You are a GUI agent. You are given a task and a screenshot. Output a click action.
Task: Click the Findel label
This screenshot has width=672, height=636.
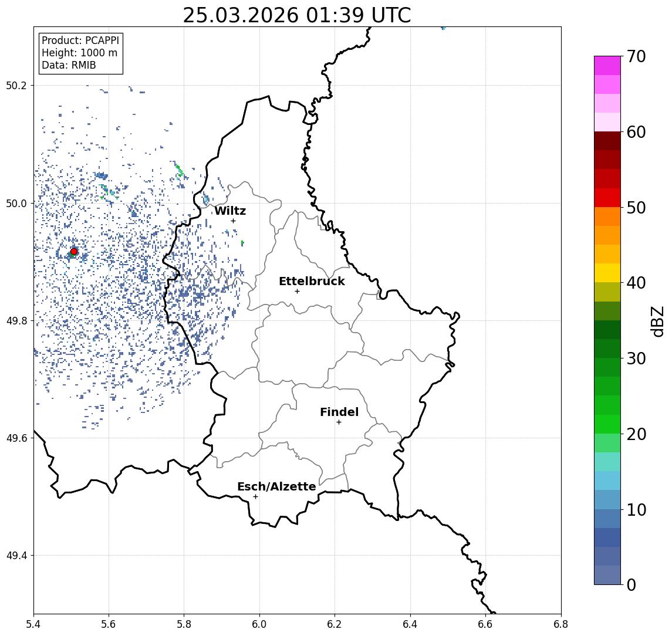tap(339, 412)
